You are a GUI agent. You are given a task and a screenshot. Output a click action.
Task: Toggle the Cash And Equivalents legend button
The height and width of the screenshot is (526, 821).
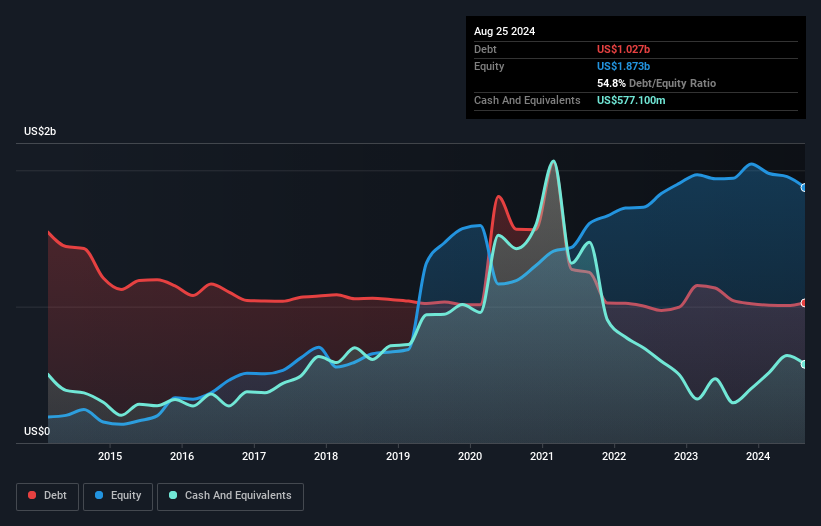[x=230, y=496]
